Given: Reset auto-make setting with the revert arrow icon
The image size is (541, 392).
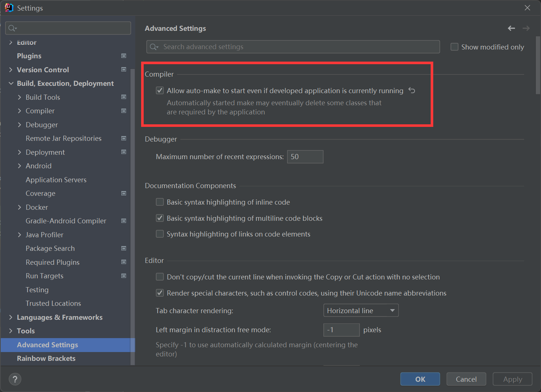Looking at the screenshot, I should 412,91.
